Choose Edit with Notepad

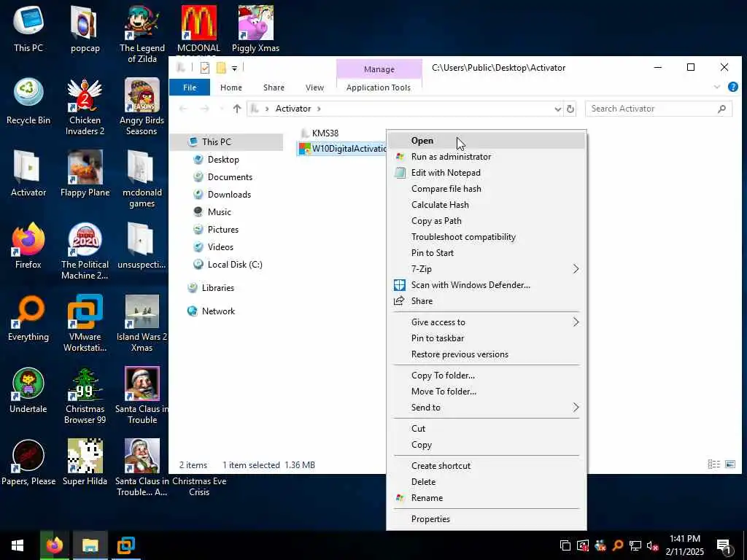(486, 173)
